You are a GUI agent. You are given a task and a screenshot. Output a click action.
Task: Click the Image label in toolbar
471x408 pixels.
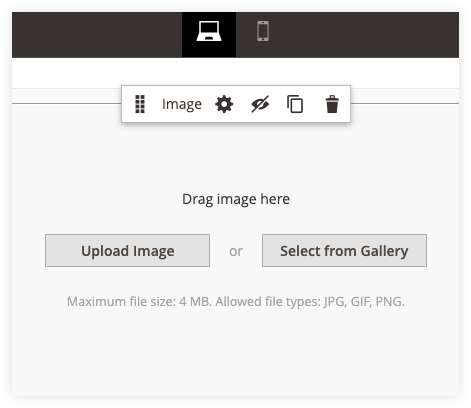pyautogui.click(x=182, y=104)
